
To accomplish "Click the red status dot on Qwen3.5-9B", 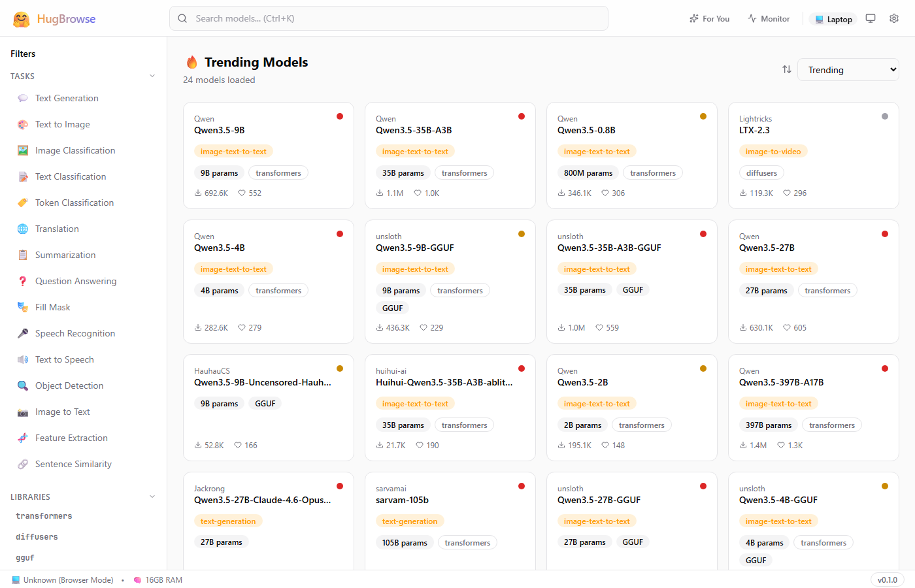I will click(x=340, y=116).
